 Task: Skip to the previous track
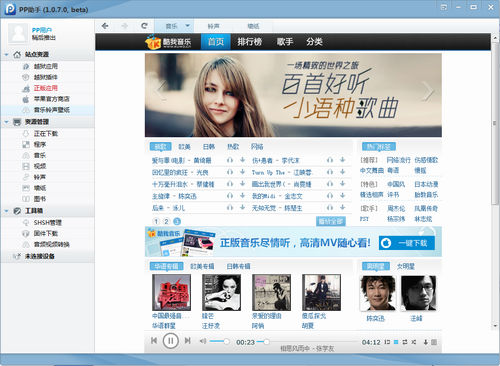(154, 341)
